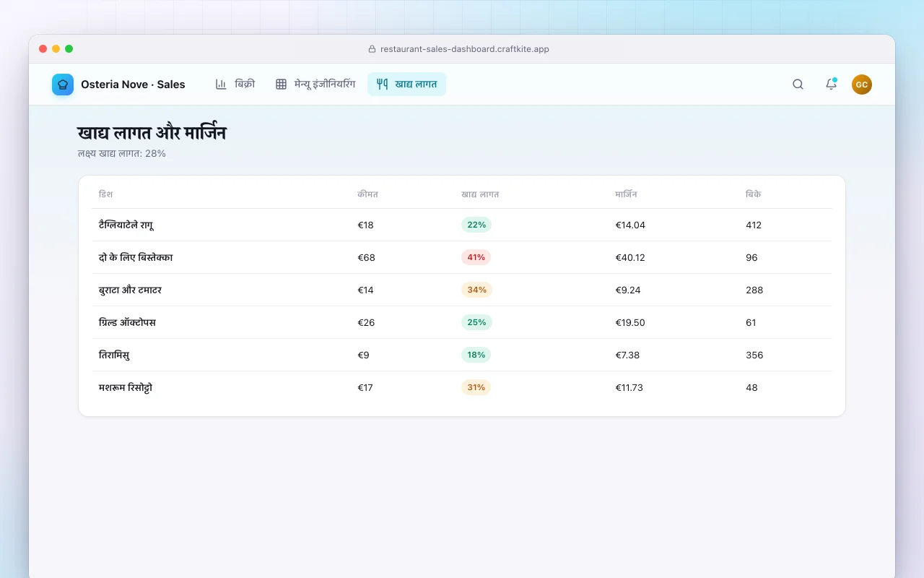Click the 18% food cost badge
The image size is (924, 578).
tap(476, 355)
